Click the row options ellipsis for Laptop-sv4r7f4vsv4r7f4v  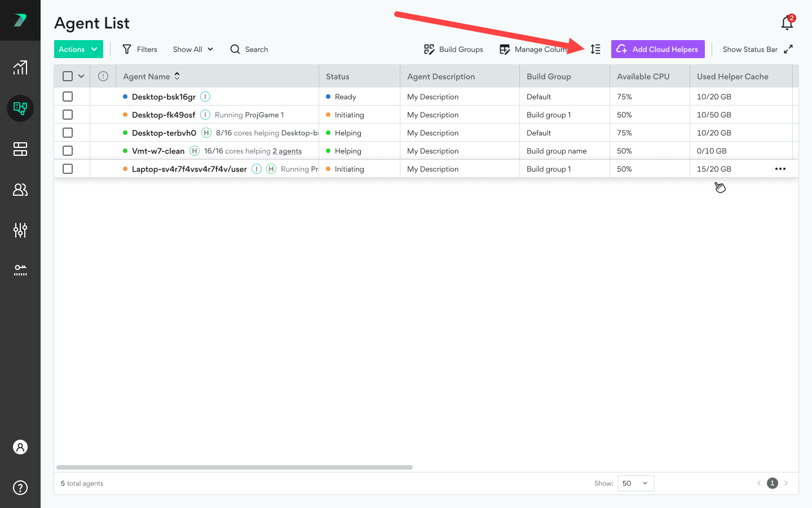(780, 169)
